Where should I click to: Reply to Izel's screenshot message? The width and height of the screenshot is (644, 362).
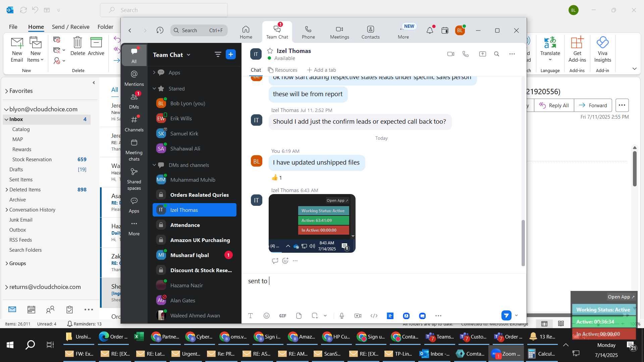(x=275, y=261)
